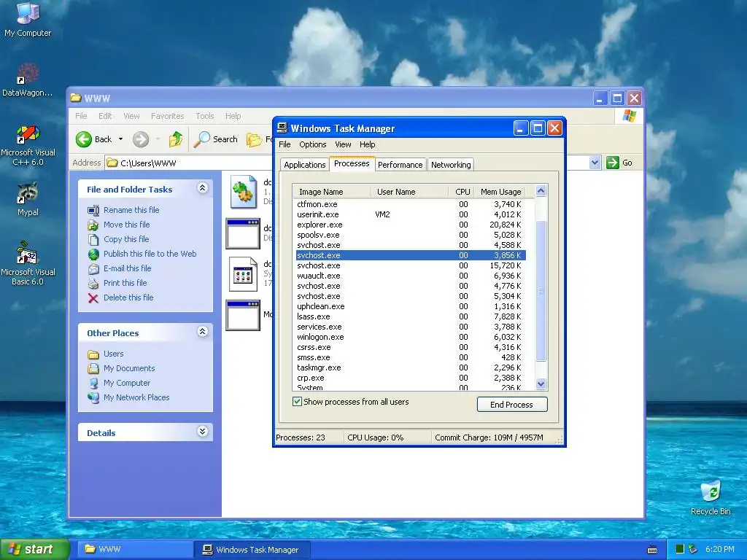The height and width of the screenshot is (560, 747).
Task: Click the Up folder icon in Explorer
Action: click(x=176, y=139)
